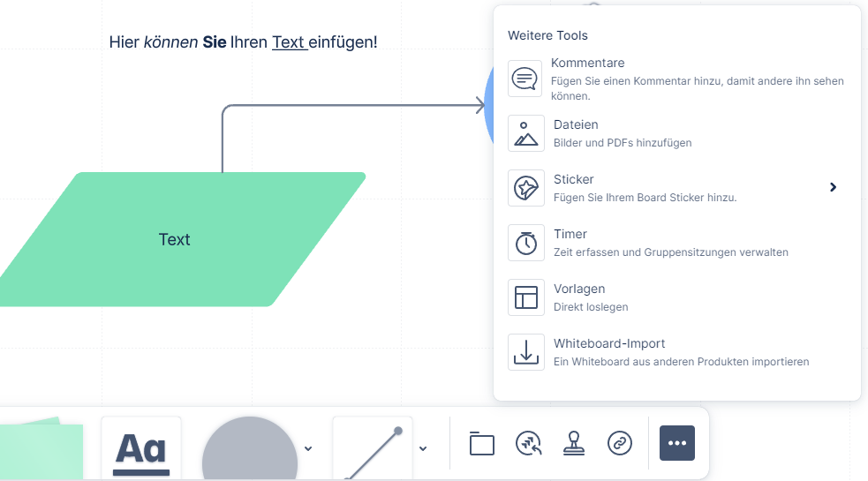Click 'Fügen Sie Ihrem Board Sticker hinzu.'

[x=645, y=198]
